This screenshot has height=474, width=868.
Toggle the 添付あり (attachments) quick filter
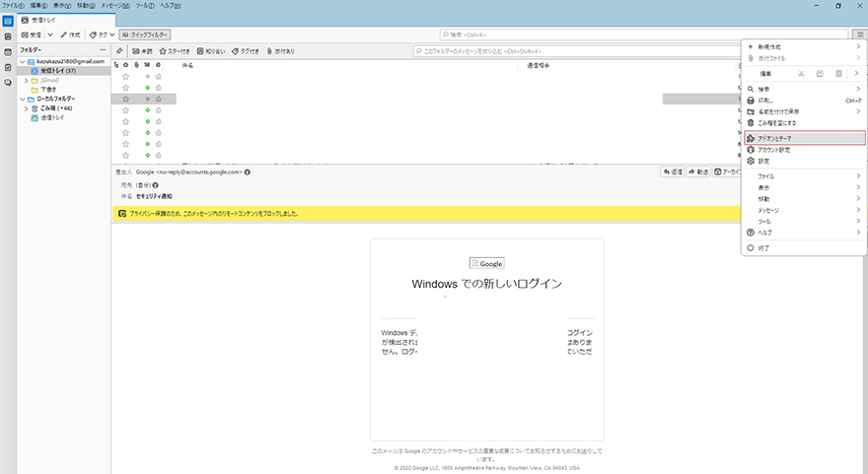pyautogui.click(x=280, y=50)
